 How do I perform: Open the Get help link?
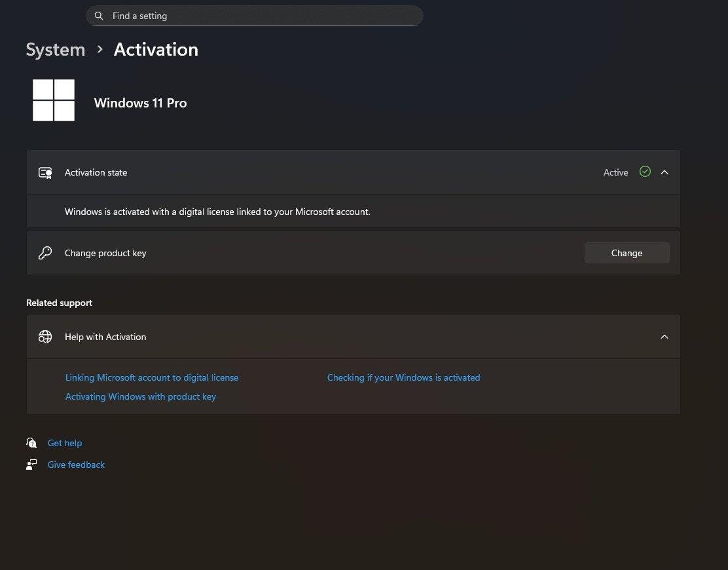pyautogui.click(x=65, y=443)
